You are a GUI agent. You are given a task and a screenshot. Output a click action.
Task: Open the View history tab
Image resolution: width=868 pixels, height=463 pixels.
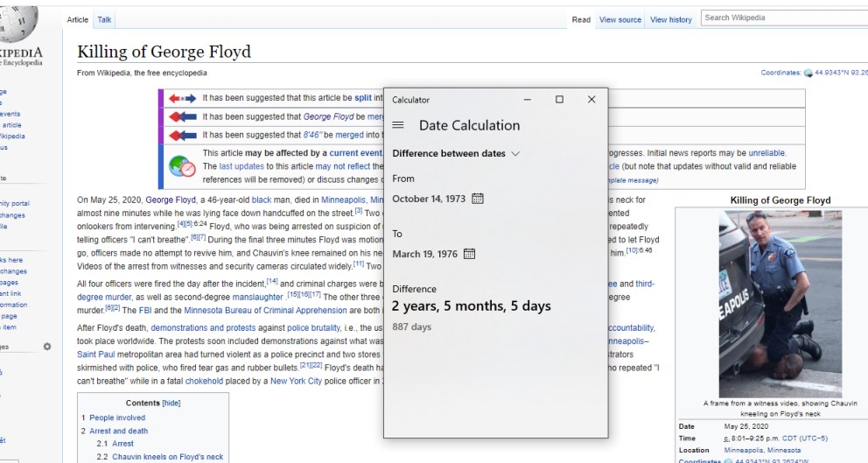pos(671,19)
